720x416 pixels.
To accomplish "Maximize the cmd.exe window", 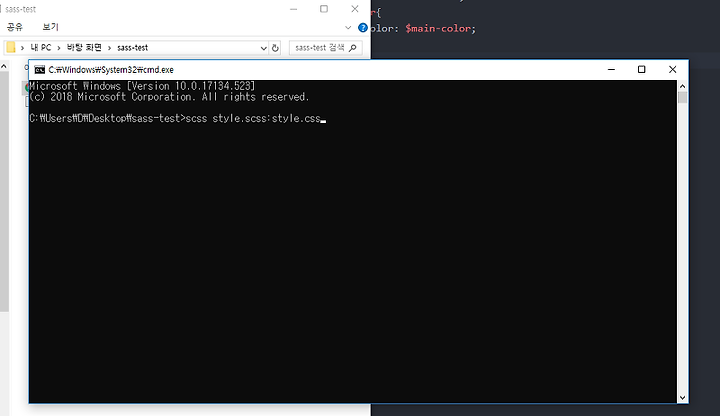I will click(641, 69).
